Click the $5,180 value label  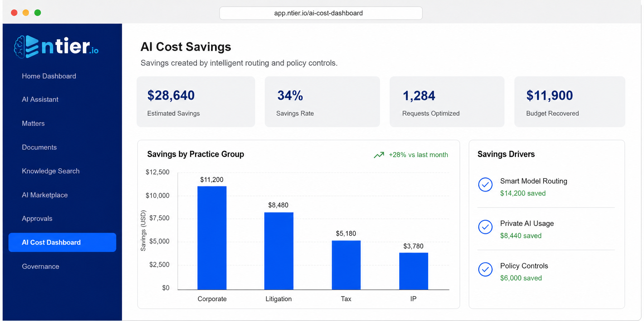coord(346,233)
